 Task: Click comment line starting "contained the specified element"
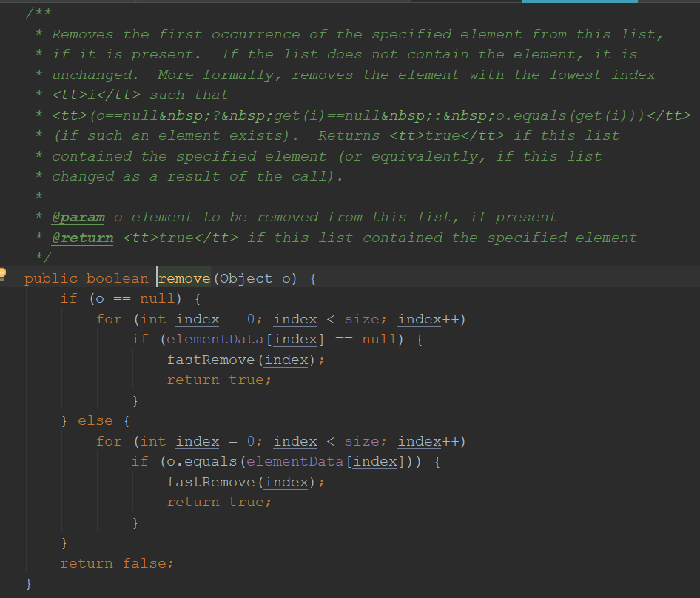[327, 156]
